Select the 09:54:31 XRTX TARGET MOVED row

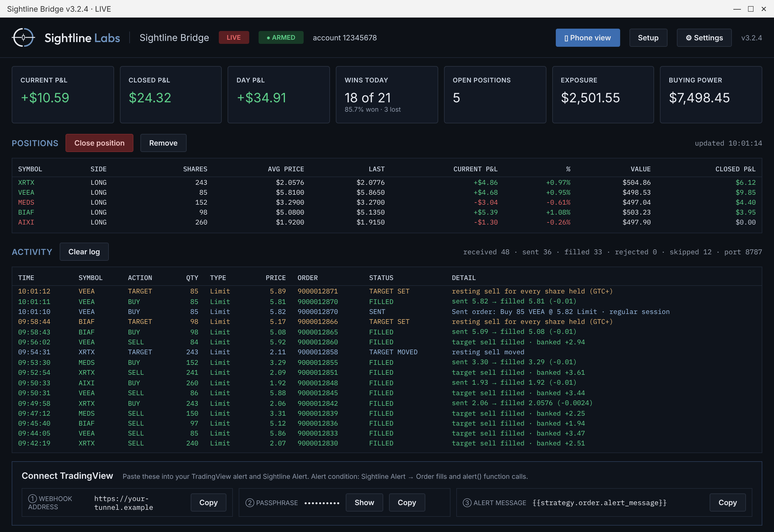(x=387, y=352)
